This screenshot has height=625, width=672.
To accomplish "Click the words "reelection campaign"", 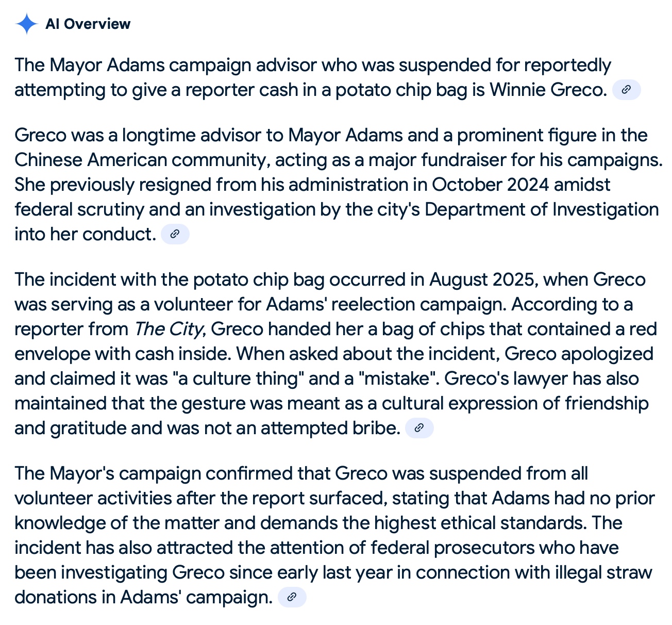I will [419, 304].
